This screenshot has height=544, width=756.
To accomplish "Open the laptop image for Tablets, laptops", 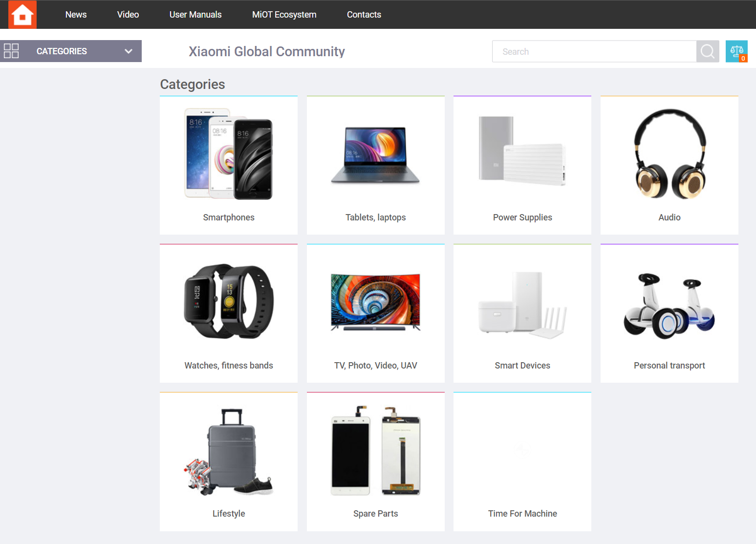I will point(375,155).
